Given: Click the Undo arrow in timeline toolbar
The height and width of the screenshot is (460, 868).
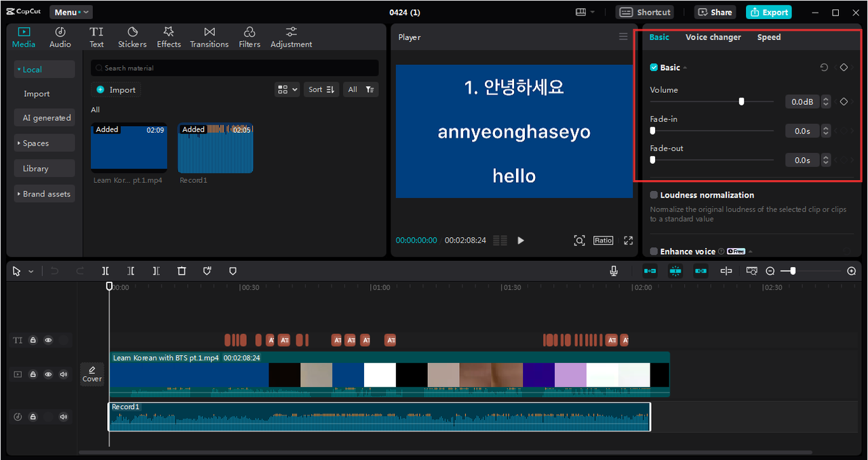Looking at the screenshot, I should [x=55, y=271].
